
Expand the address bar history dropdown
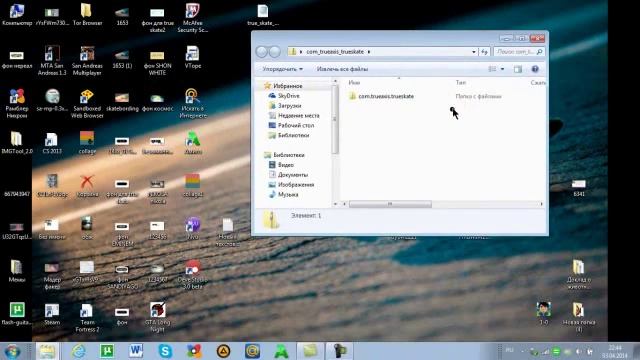coord(473,52)
